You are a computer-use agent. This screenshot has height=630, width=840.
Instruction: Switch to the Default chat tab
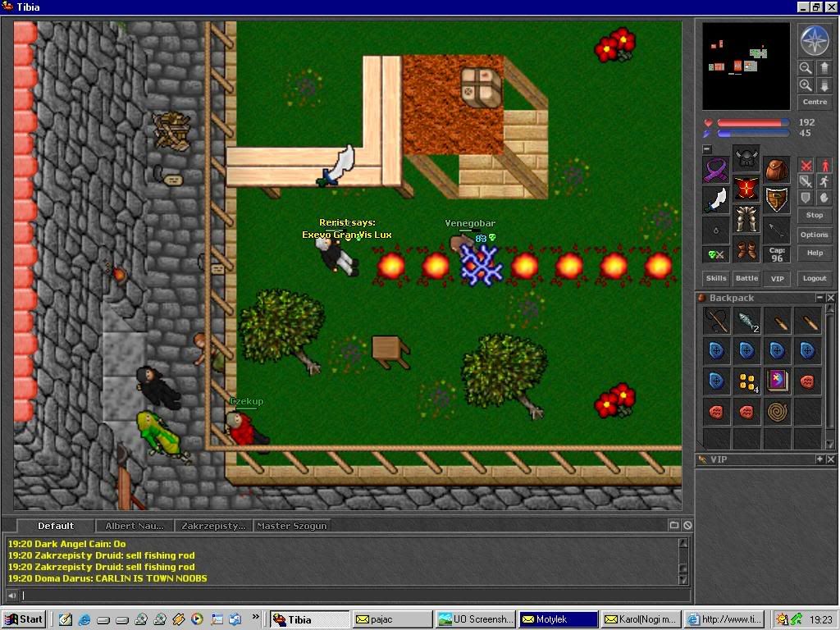click(x=56, y=526)
